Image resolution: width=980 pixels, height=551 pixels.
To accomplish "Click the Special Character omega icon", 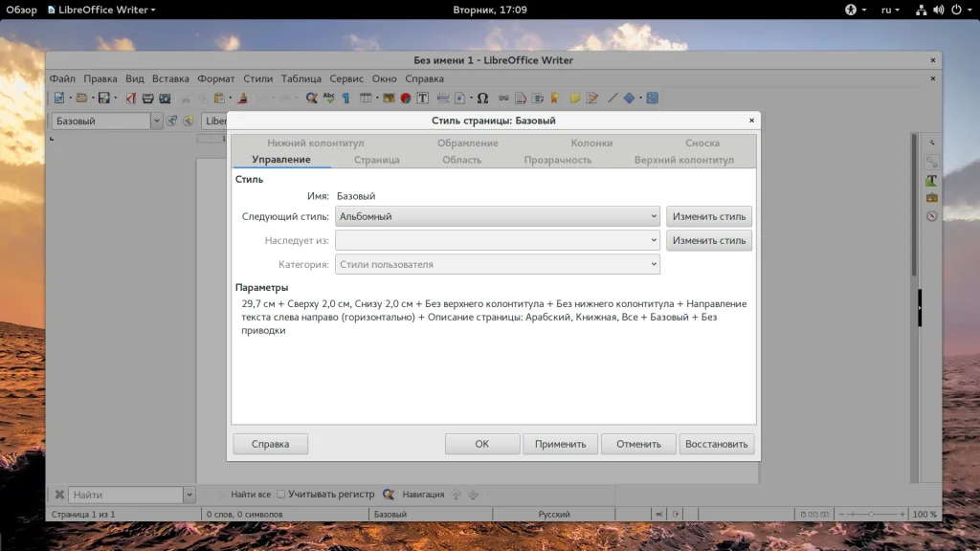I will click(482, 98).
